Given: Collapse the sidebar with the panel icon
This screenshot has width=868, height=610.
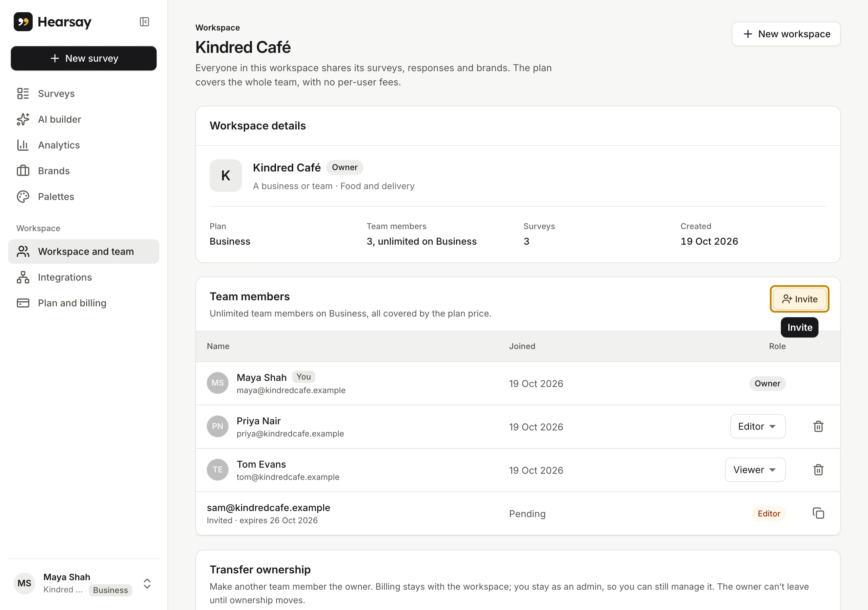Looking at the screenshot, I should 144,22.
